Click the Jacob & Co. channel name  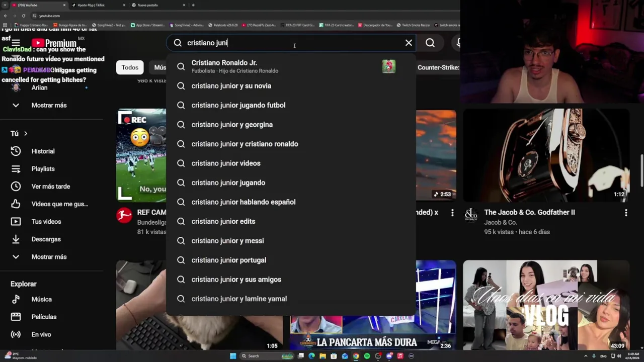(501, 222)
